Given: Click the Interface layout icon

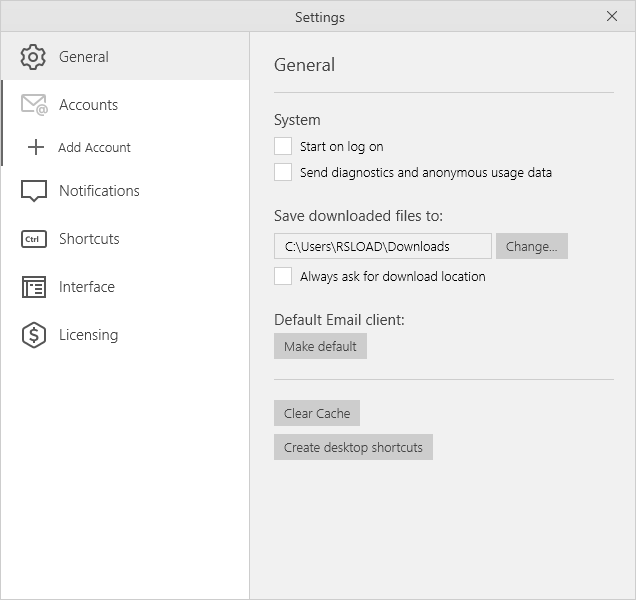Looking at the screenshot, I should (34, 287).
